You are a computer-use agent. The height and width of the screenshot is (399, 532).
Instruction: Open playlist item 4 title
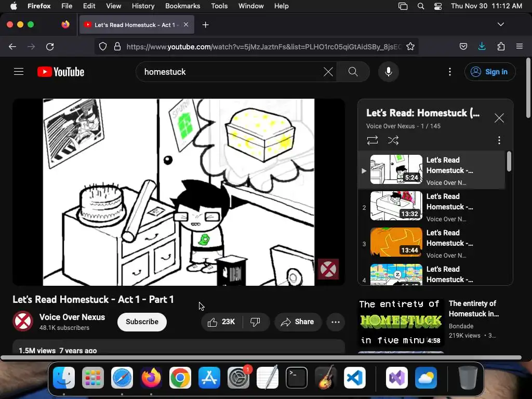point(449,274)
